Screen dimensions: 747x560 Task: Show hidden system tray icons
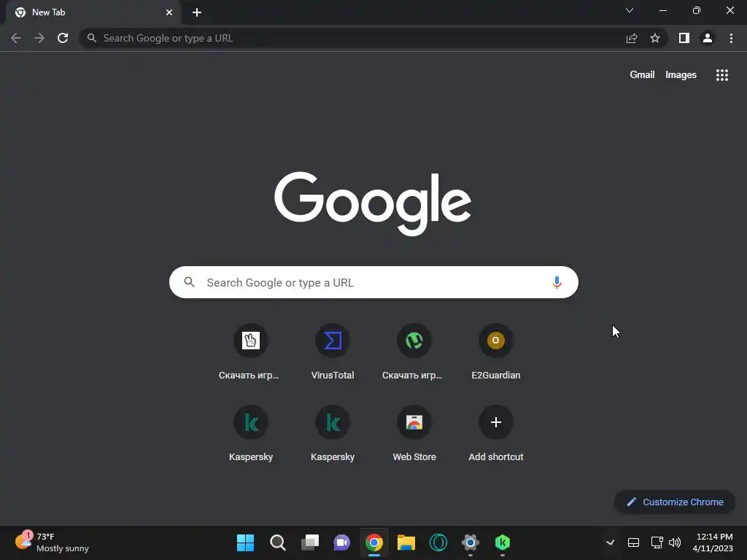(610, 542)
